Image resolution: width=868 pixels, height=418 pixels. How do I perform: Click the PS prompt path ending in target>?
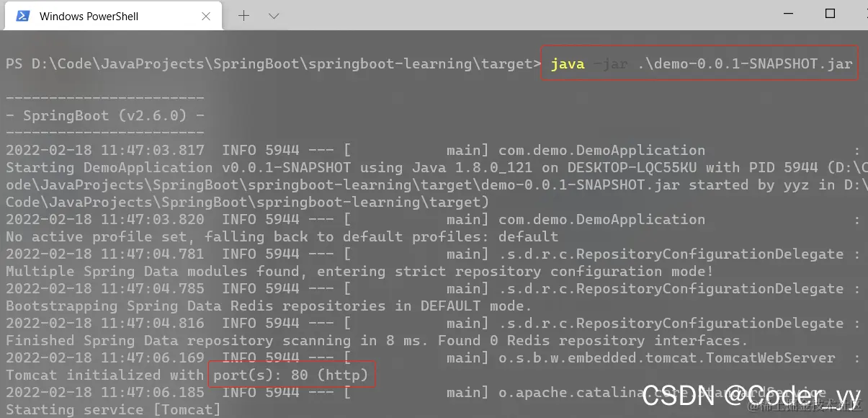point(273,64)
